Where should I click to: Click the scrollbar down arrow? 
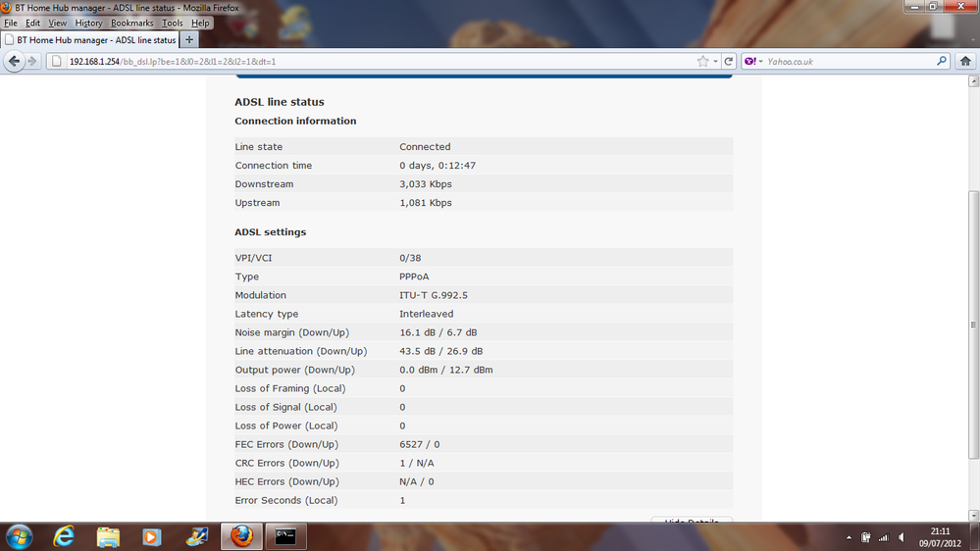point(974,516)
